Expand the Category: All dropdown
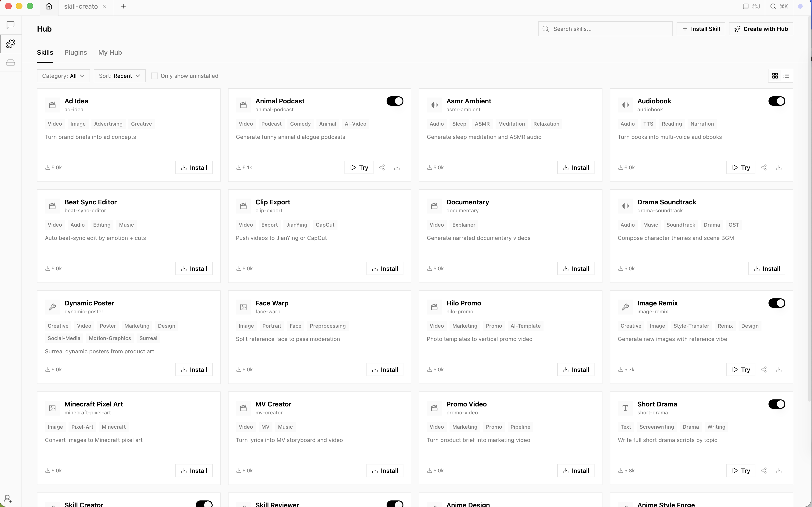 63,76
